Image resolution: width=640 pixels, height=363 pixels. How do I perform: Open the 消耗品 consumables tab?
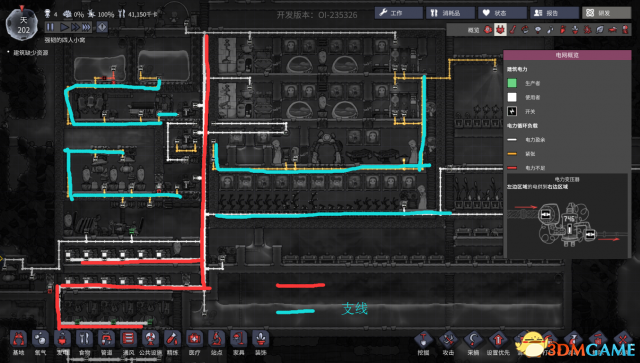[x=451, y=13]
